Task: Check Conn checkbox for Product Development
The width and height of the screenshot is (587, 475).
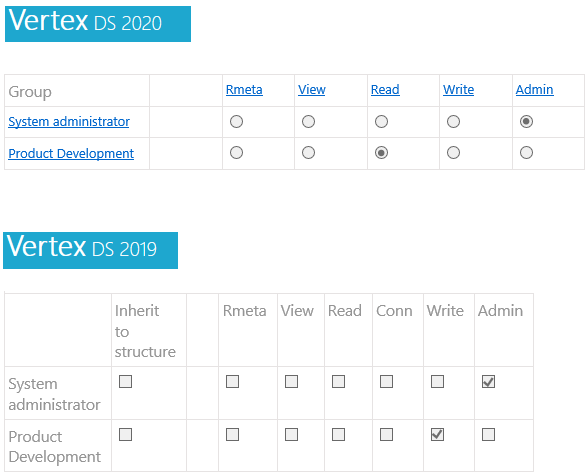Action: pos(386,435)
